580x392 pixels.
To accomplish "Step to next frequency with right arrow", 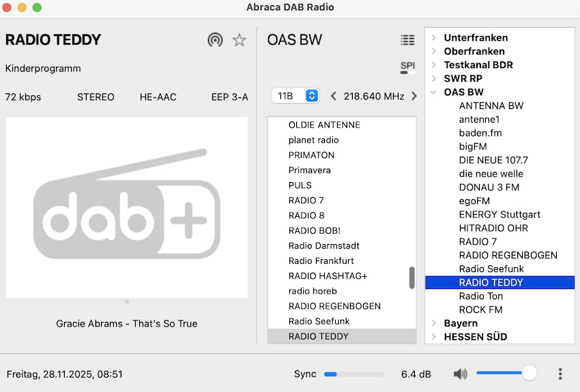I will (414, 96).
